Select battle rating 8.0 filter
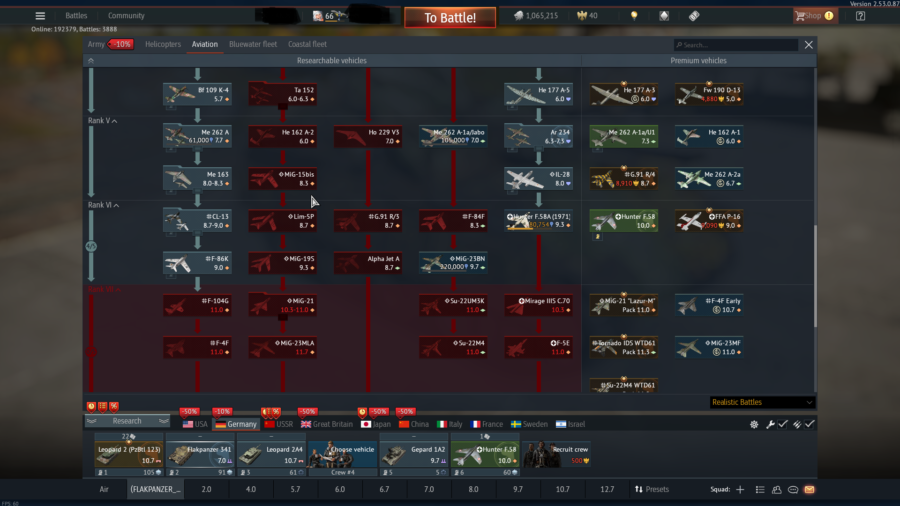 tap(473, 490)
